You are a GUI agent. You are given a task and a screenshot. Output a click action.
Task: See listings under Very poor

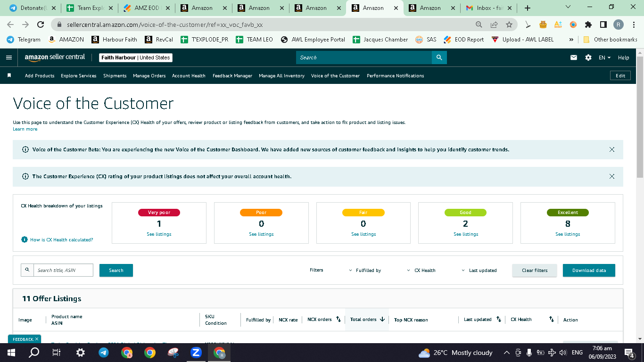coord(159,234)
